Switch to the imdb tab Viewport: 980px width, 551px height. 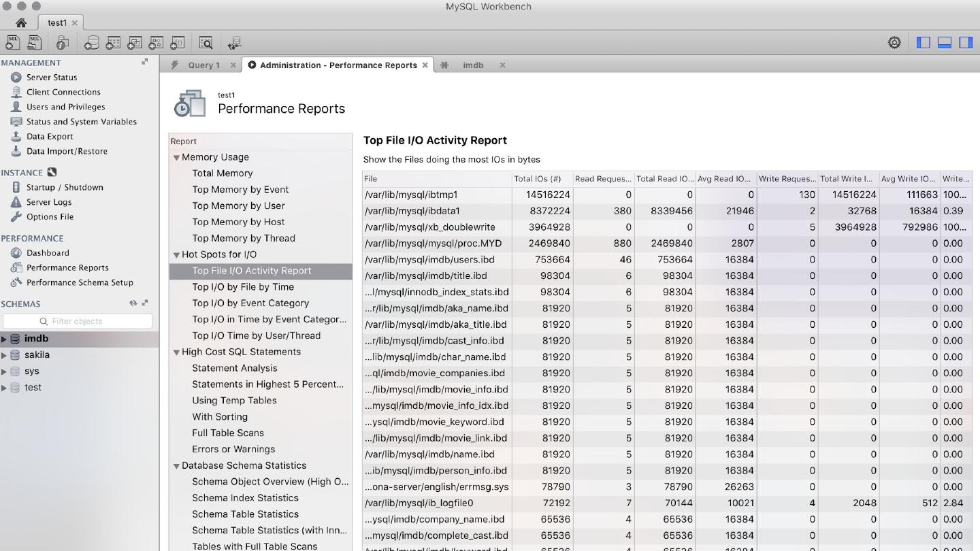pyautogui.click(x=473, y=65)
